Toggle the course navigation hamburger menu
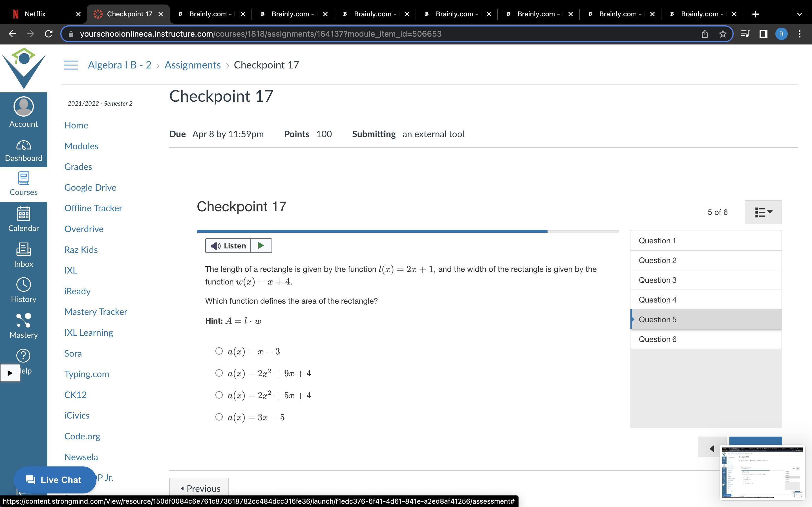 click(71, 65)
